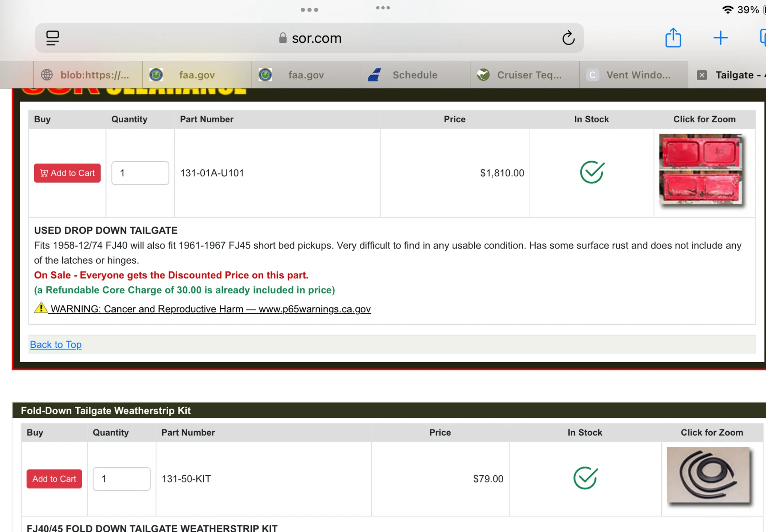Screen dimensions: 766x532
Task: Close the Tailgate tab with X icon
Action: point(702,75)
